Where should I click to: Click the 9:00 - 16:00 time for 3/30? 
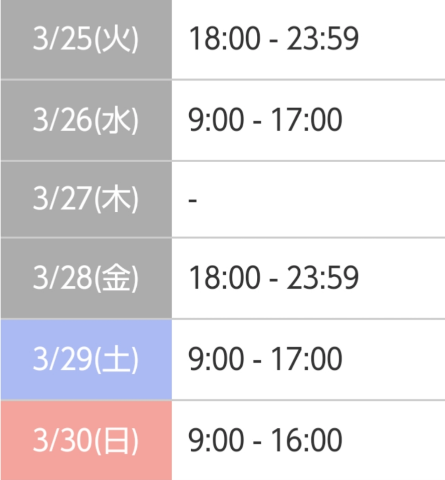(x=265, y=440)
